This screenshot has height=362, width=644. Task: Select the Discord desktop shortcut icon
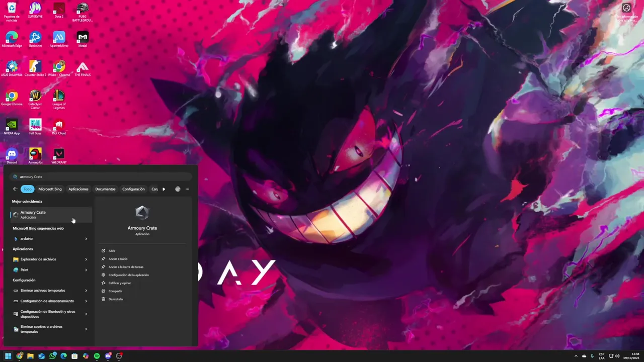(12, 156)
